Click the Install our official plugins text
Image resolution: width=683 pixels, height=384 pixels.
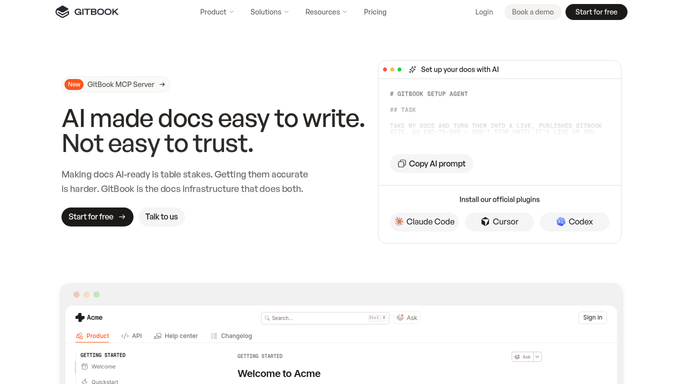click(x=499, y=199)
